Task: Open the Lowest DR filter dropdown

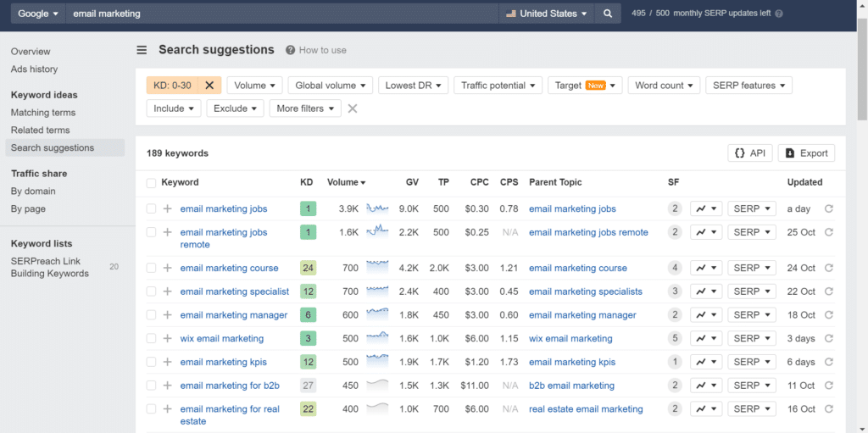Action: click(x=413, y=86)
